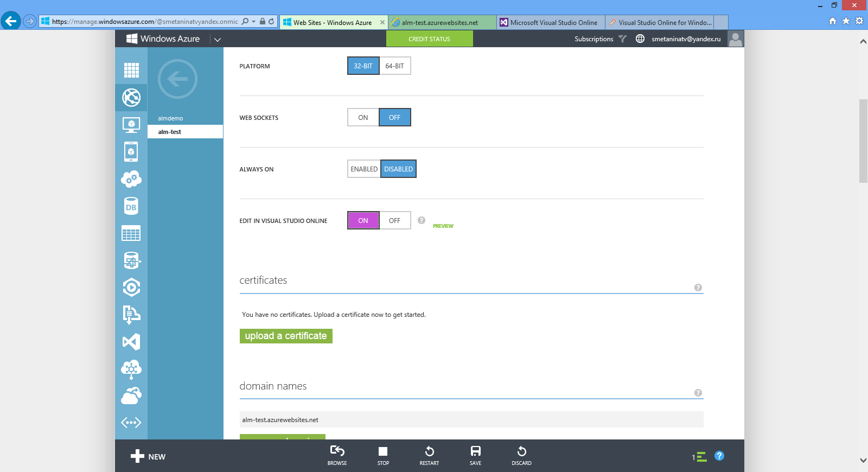This screenshot has width=868, height=472.
Task: Open the language globe icon in header
Action: pos(640,39)
